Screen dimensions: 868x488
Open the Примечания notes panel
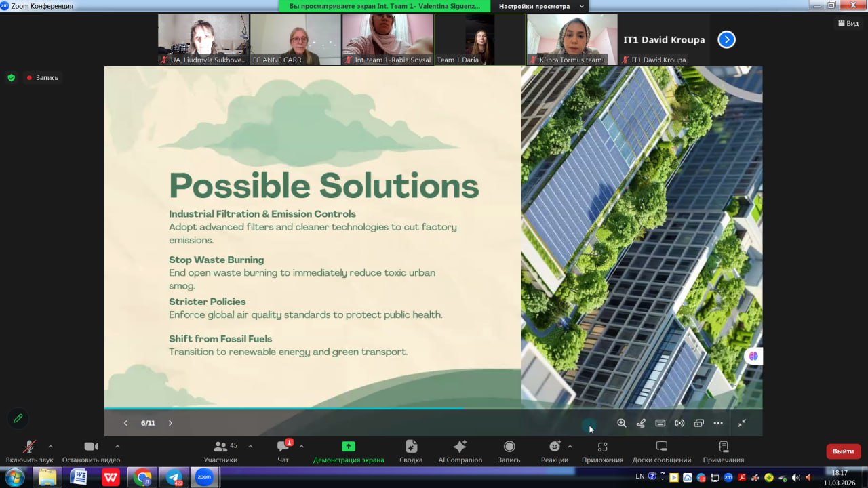[723, 451]
